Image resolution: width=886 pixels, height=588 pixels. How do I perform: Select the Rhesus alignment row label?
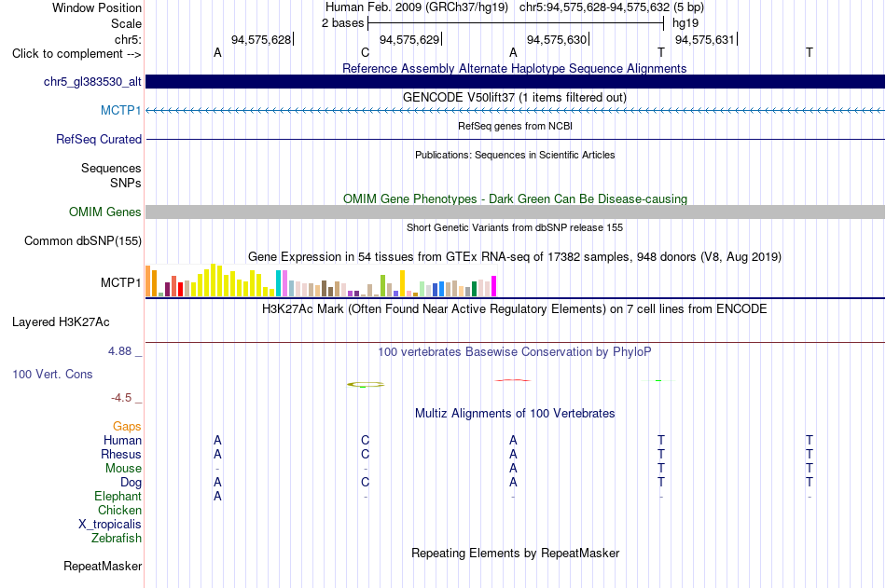coord(121,455)
